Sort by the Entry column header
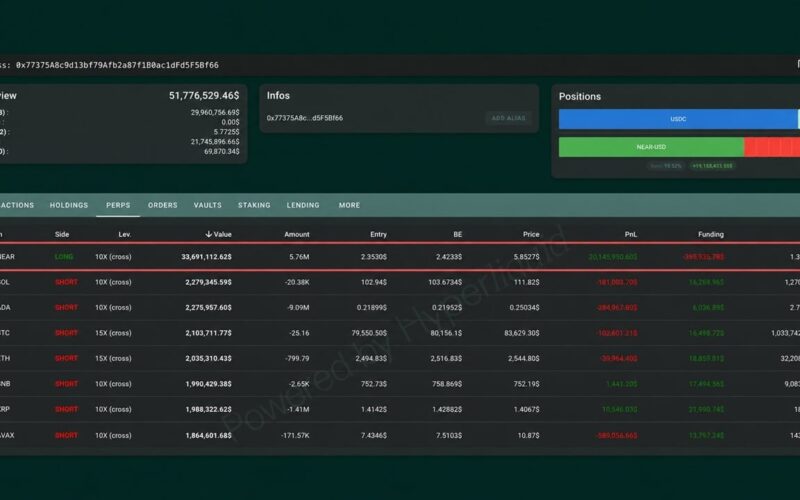Viewport: 800px width, 500px height. 378,234
